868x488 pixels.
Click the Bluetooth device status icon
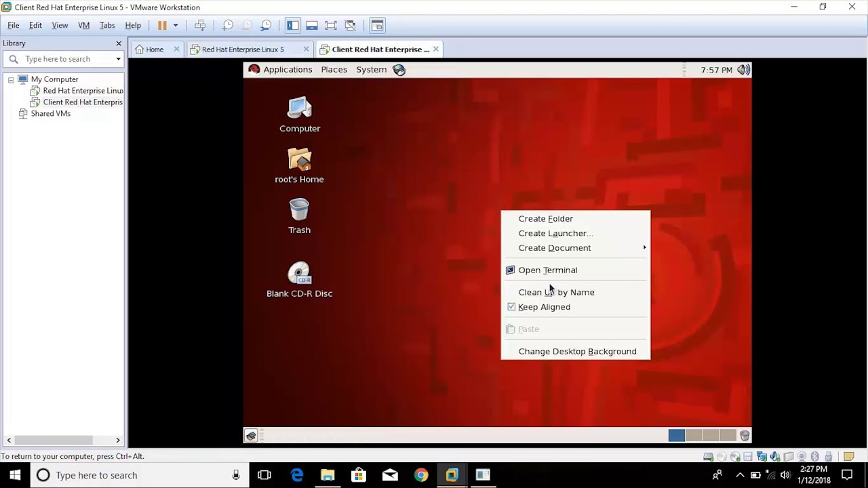(815, 457)
